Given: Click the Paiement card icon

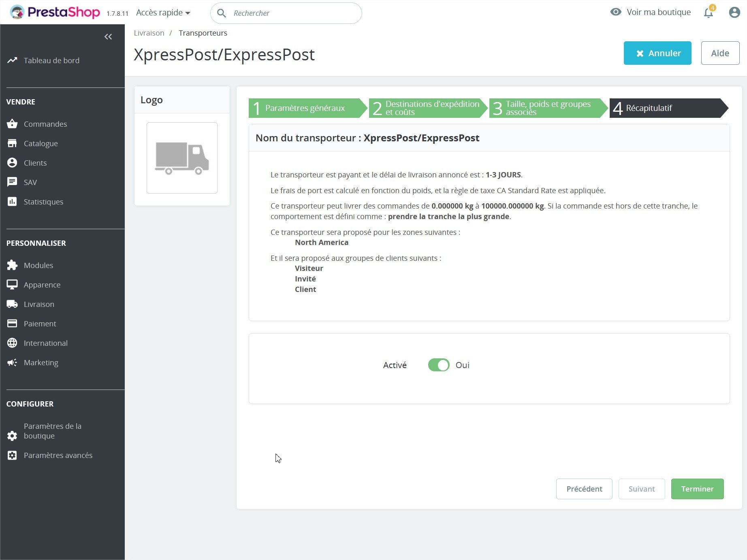Looking at the screenshot, I should point(12,324).
